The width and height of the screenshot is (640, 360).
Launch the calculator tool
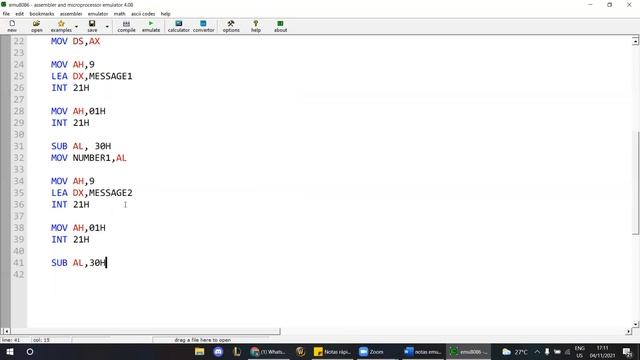point(178,26)
